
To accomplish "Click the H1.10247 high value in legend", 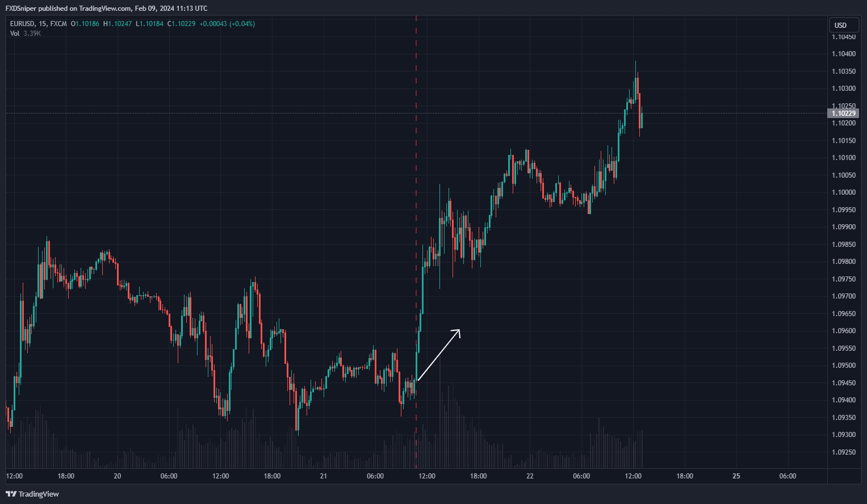I will (117, 24).
